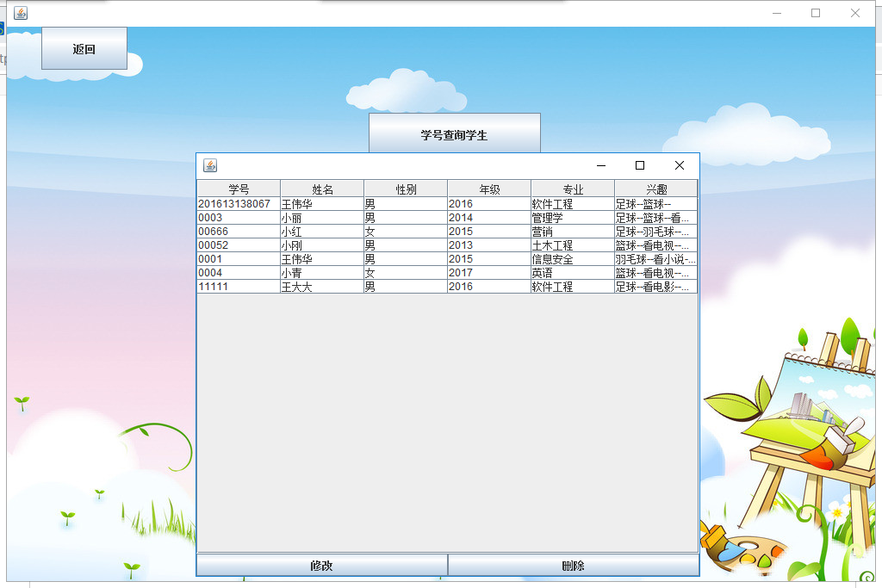
Task: Select the row with student ID 201613138067
Action: pos(234,204)
